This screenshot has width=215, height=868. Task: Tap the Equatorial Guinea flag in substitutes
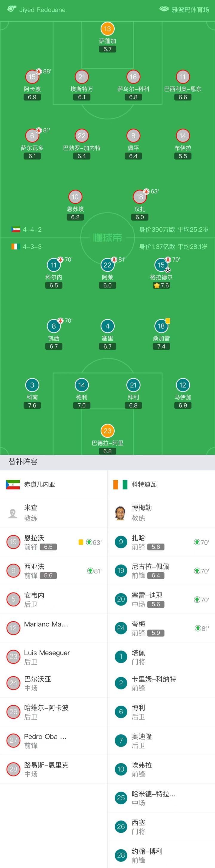coord(13,485)
